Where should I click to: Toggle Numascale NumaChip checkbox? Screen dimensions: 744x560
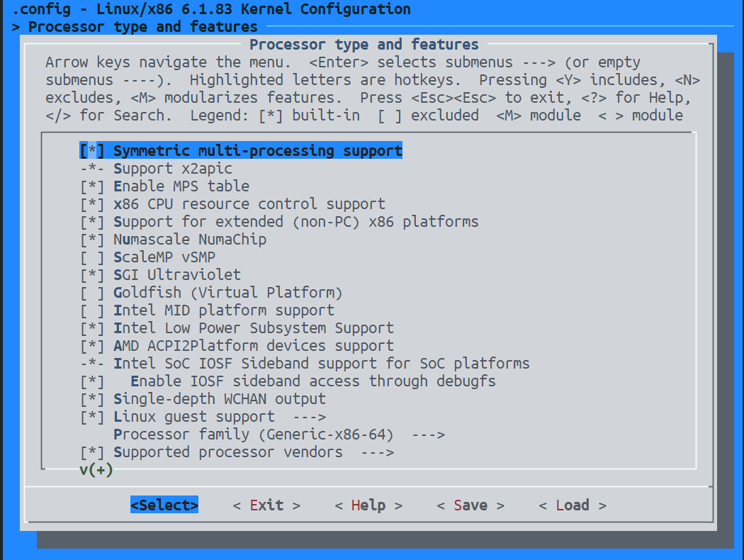[x=92, y=240]
